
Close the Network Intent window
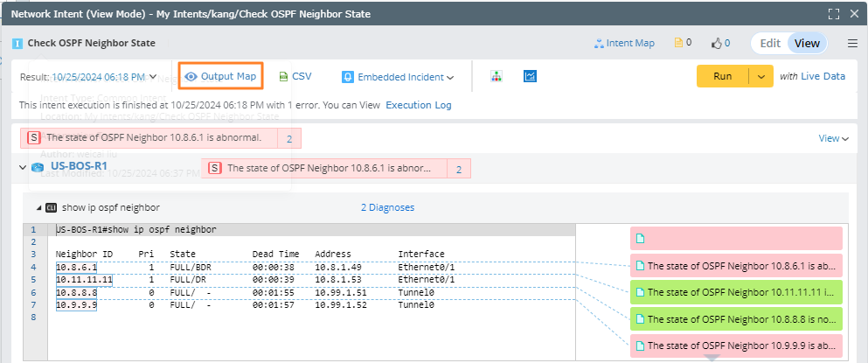[854, 14]
